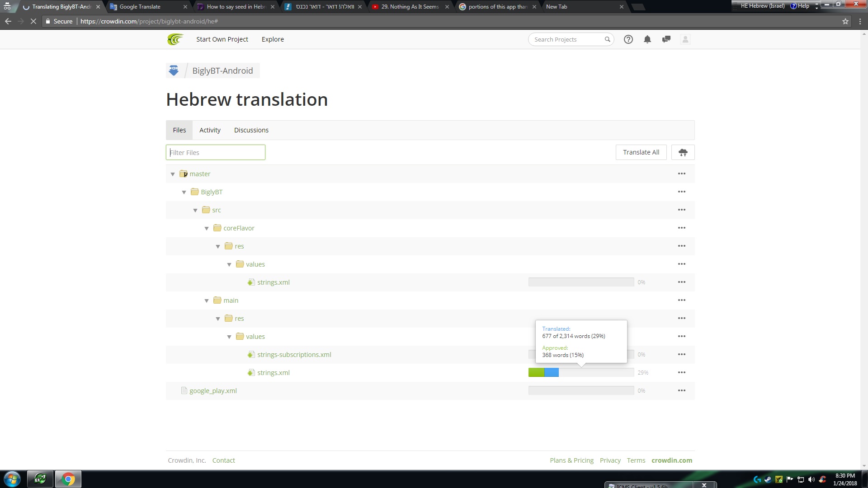Click the browser address bar URL
Screen dimensions: 868x488
coord(149,21)
